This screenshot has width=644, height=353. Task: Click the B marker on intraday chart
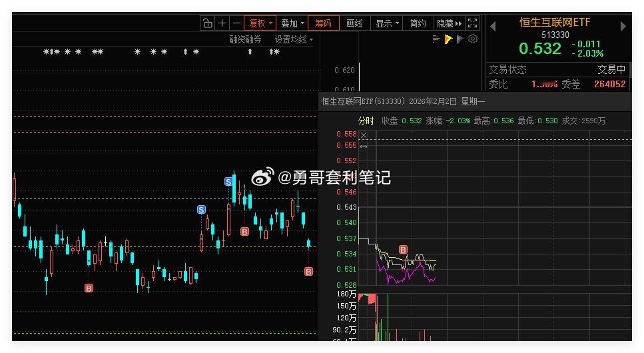point(403,250)
